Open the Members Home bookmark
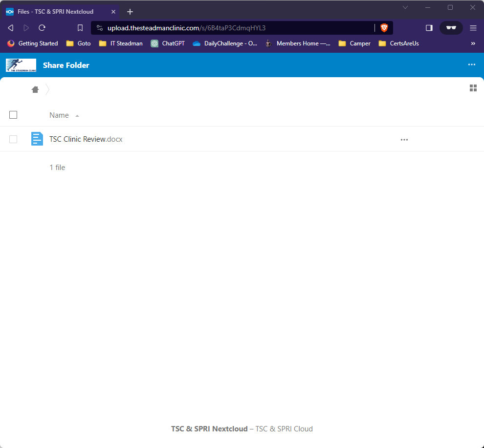The height and width of the screenshot is (448, 484). (x=298, y=43)
